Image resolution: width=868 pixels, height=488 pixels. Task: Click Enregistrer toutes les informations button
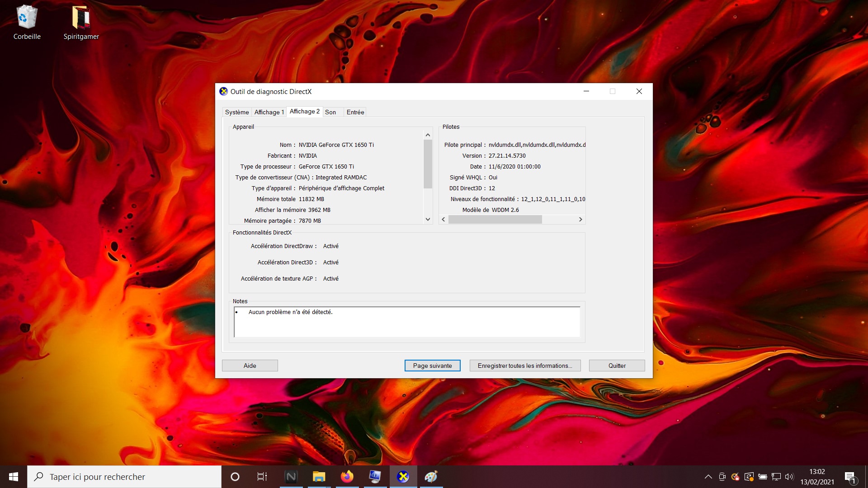(525, 366)
